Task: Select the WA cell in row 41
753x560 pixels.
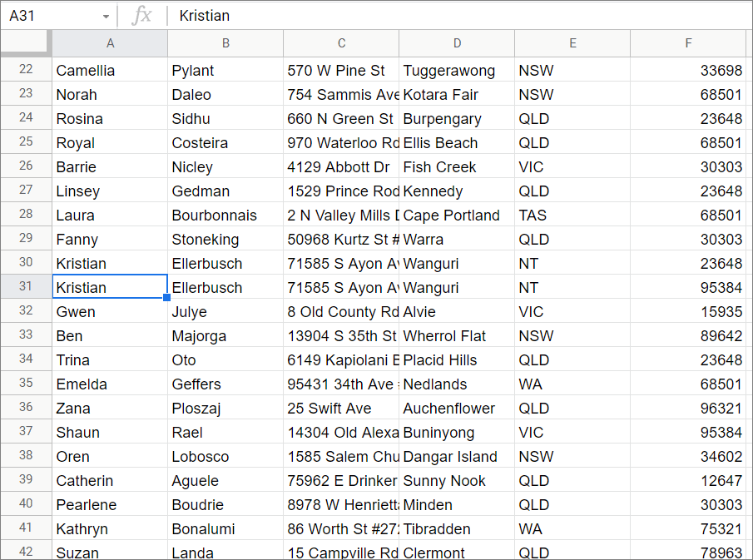Action: tap(572, 528)
